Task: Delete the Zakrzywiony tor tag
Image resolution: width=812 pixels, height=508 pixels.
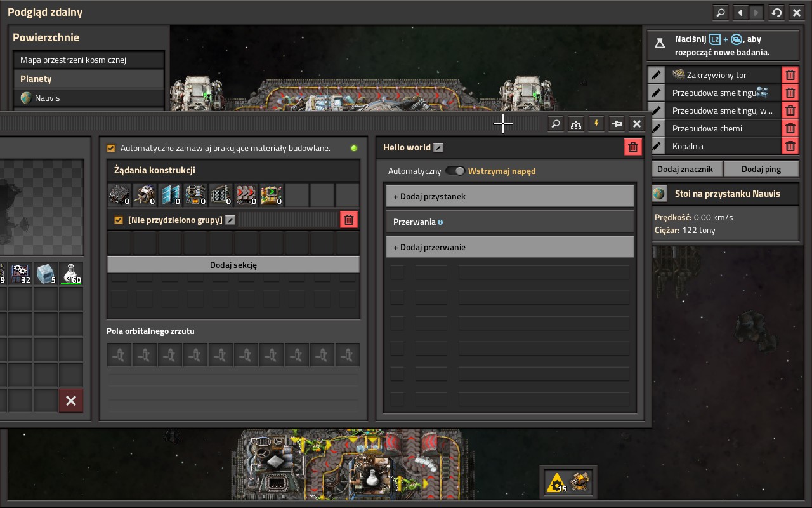Action: point(790,75)
